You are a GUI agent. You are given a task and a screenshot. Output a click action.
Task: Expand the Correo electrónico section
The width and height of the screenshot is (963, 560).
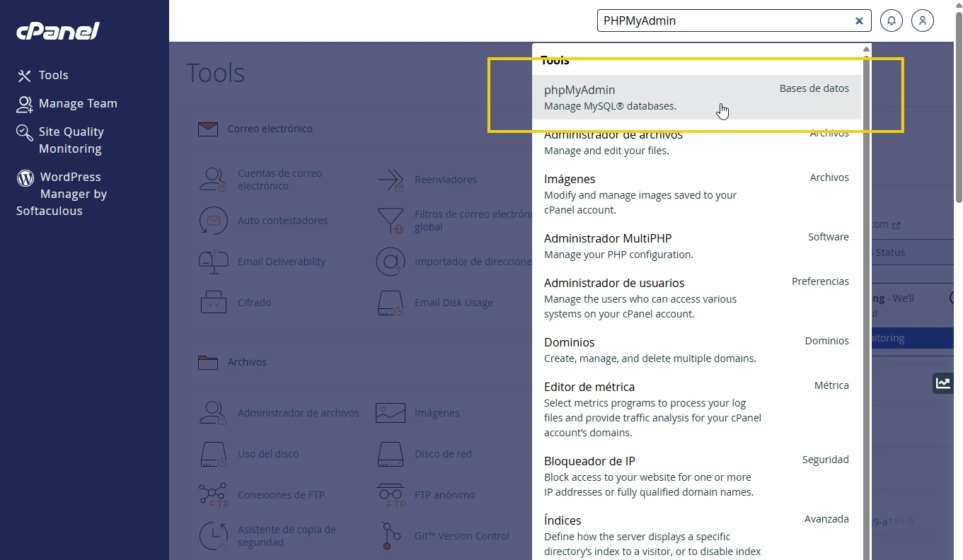point(267,128)
